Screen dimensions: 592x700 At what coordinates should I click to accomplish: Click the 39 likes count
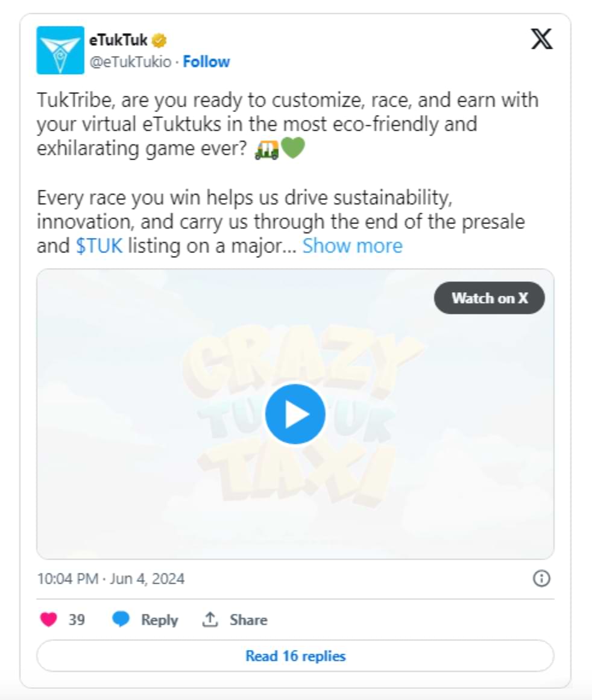(x=77, y=620)
